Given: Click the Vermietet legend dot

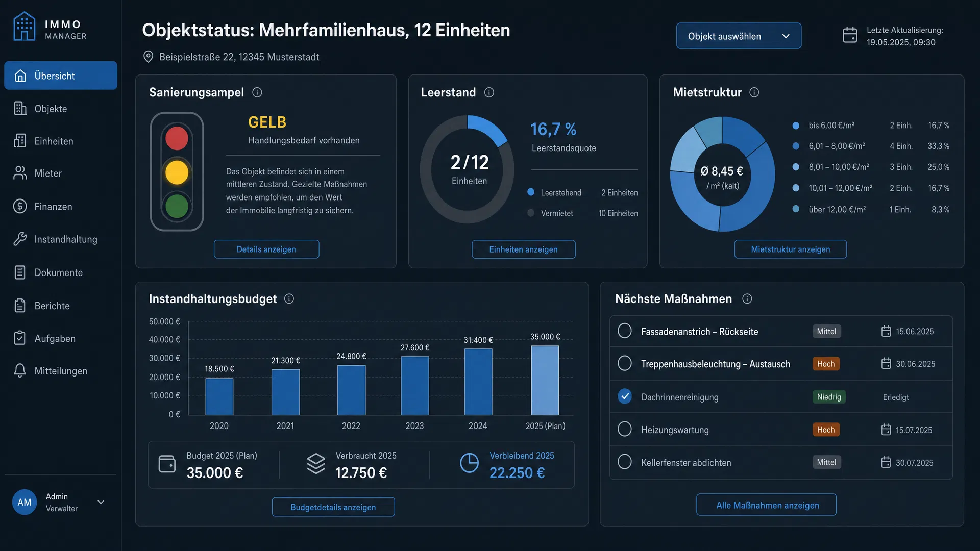Looking at the screenshot, I should point(531,213).
